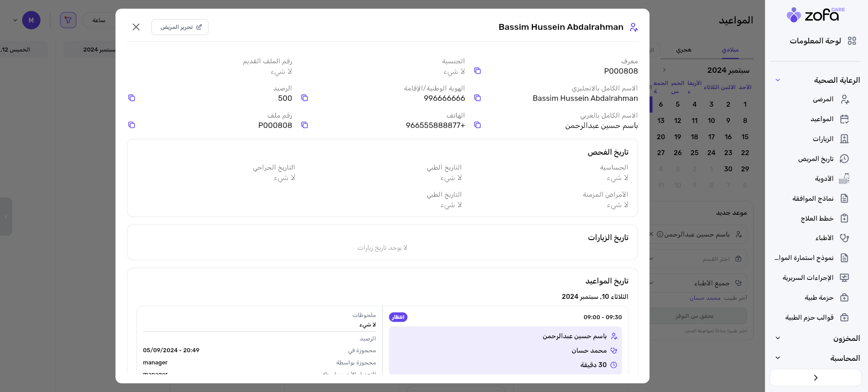Viewport: 868px width, 392px height.
Task: Open the user avatar M menu
Action: [x=31, y=20]
